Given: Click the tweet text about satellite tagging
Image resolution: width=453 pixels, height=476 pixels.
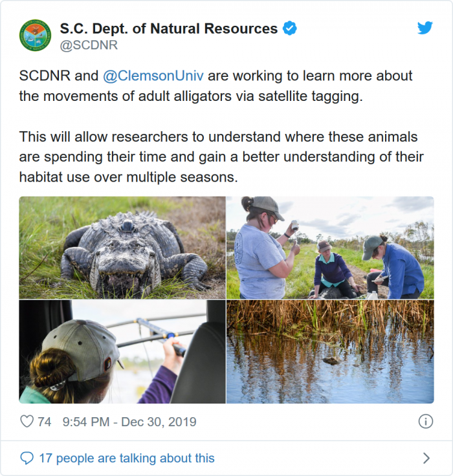Looking at the screenshot, I should [x=215, y=87].
